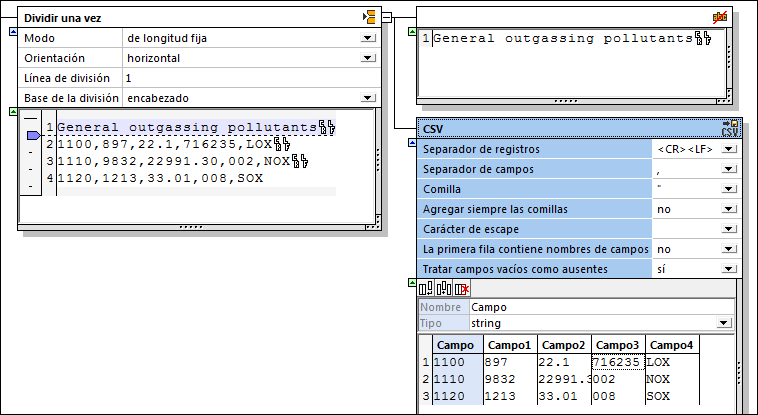Screen dimensions: 758x415
Task: Open the Base de la división dropdown
Action: point(368,98)
